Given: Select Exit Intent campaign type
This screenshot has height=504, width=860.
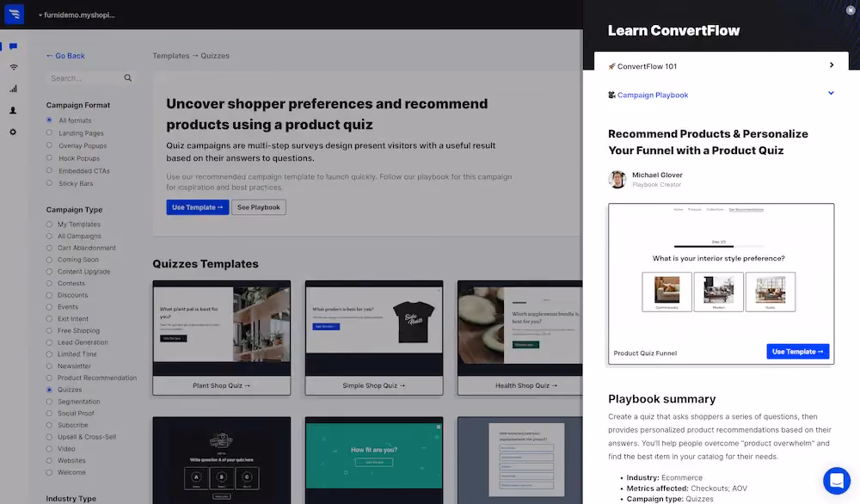Looking at the screenshot, I should click(x=49, y=318).
